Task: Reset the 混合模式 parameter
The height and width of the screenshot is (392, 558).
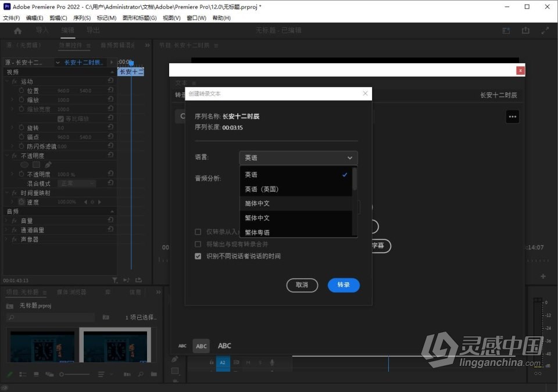Action: click(110, 183)
